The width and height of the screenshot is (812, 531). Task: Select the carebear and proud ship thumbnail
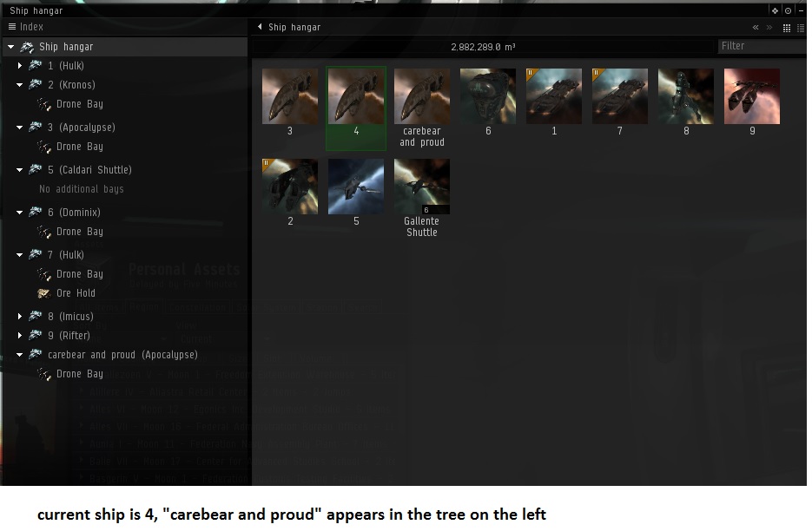pos(422,96)
